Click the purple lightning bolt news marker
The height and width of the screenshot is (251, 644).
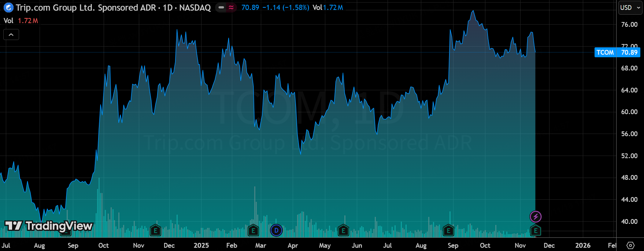pos(536,217)
